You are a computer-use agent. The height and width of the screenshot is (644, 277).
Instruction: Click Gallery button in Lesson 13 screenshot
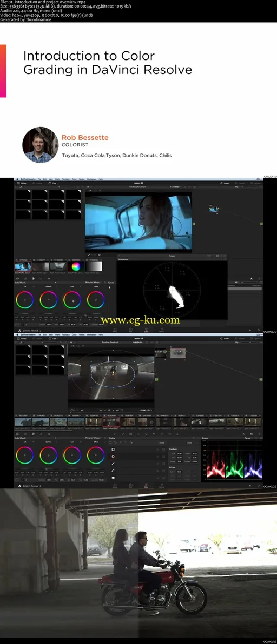21,338
